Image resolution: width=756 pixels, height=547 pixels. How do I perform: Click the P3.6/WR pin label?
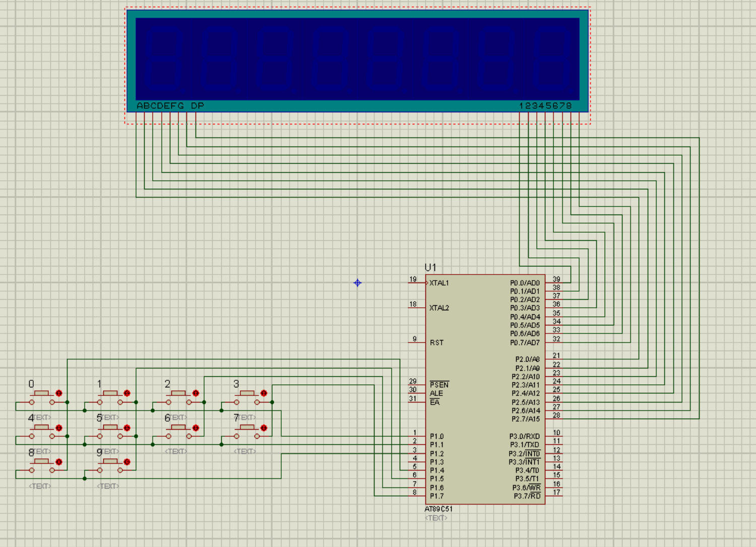point(527,488)
